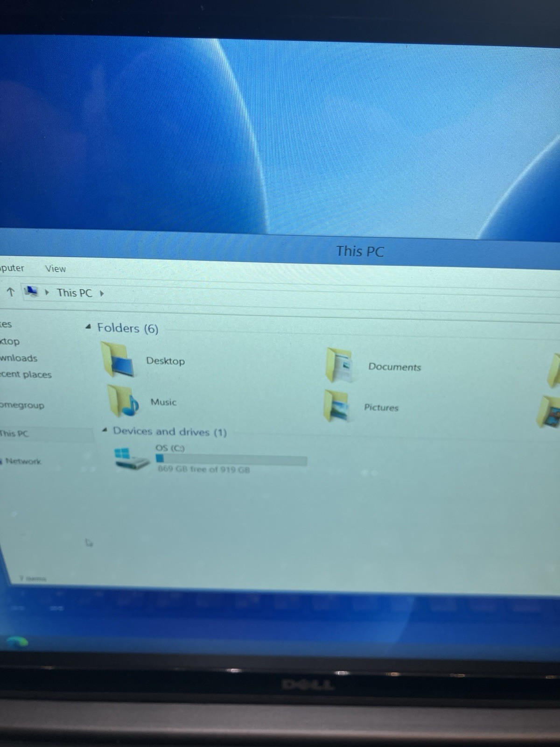This screenshot has height=747, width=560.
Task: Collapse the Devices and drives (1) group
Action: [105, 430]
